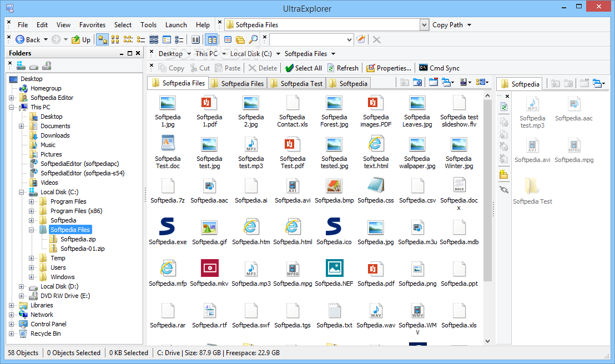
Task: Open the filter combo box dropdown
Action: [349, 39]
